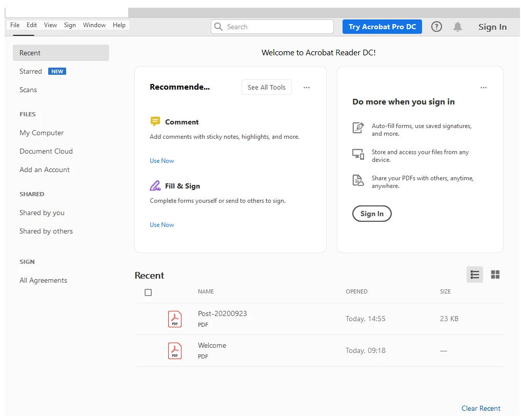The image size is (521, 420).
Task: Click Try Acrobat Pro DC button
Action: pos(382,27)
